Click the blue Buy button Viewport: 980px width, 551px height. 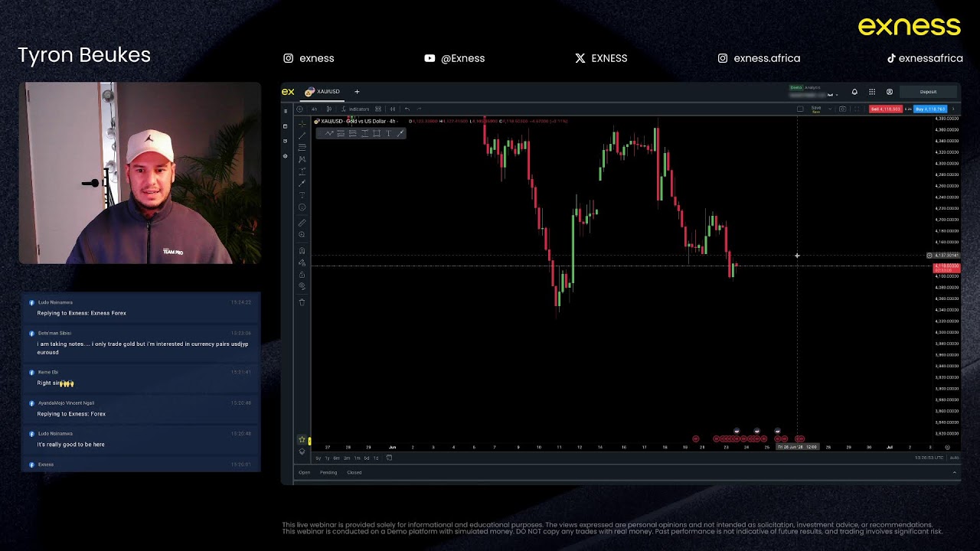[930, 109]
